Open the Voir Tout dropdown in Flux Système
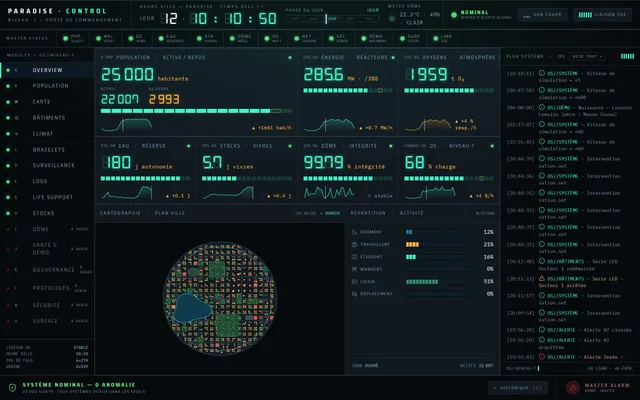Viewport: 640px width, 400px height. [587, 56]
